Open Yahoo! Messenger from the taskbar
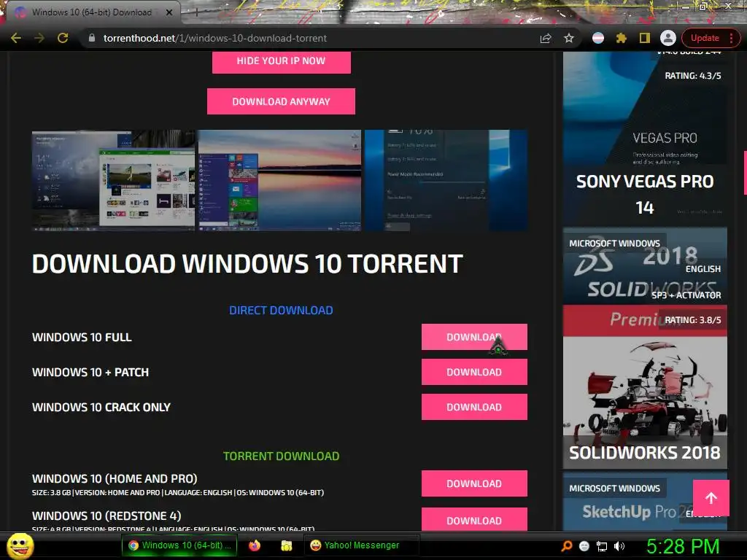This screenshot has width=747, height=560. point(361,545)
